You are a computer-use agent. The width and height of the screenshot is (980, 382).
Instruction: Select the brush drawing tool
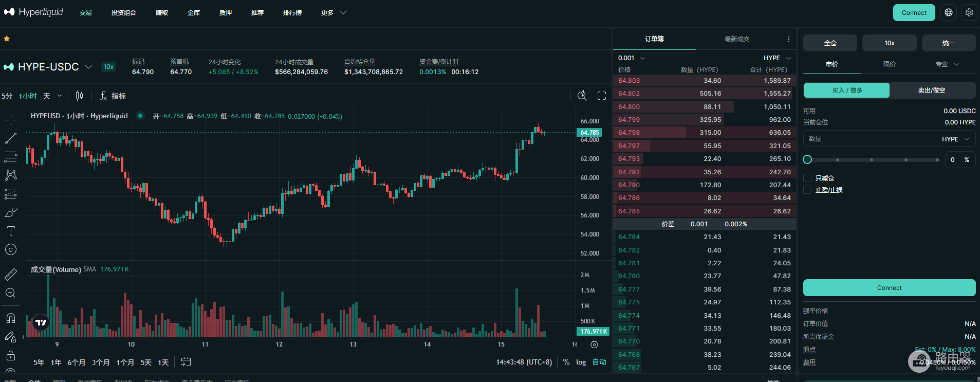(11, 212)
